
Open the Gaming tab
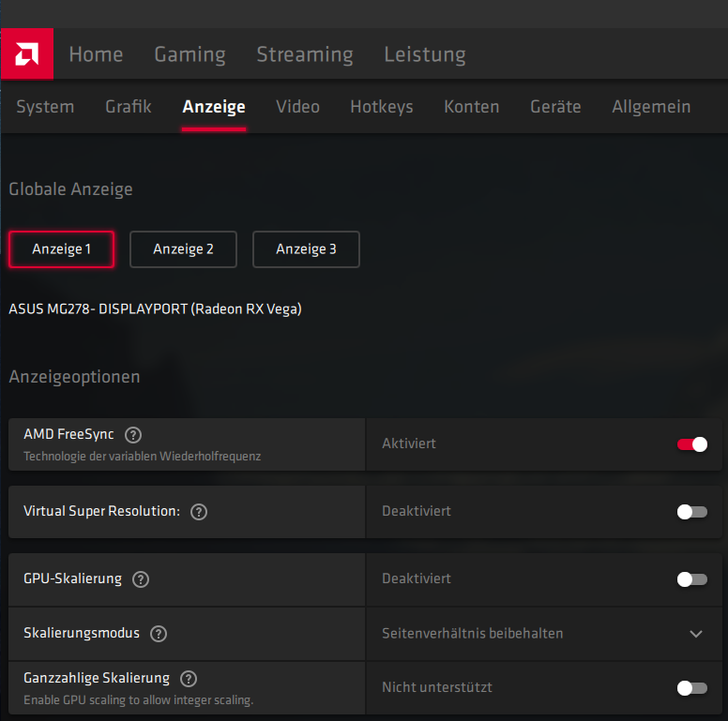click(190, 54)
